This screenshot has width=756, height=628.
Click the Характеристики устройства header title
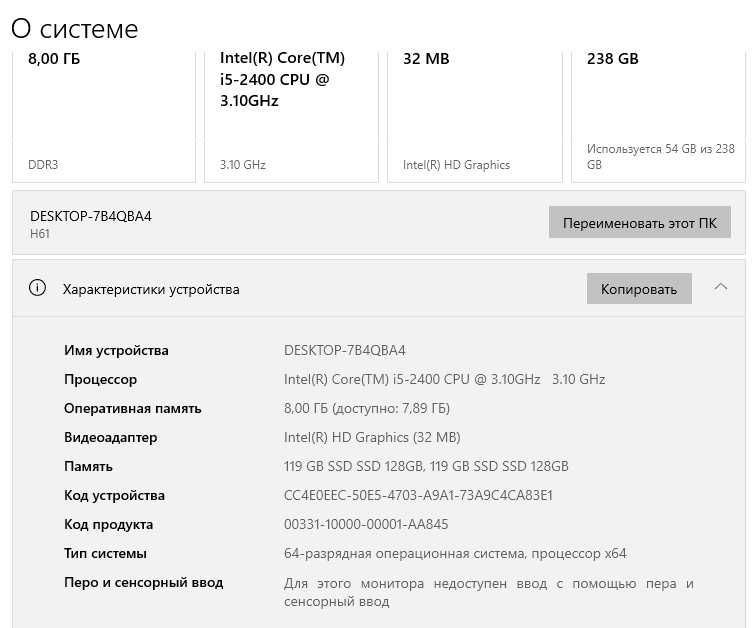tap(151, 289)
